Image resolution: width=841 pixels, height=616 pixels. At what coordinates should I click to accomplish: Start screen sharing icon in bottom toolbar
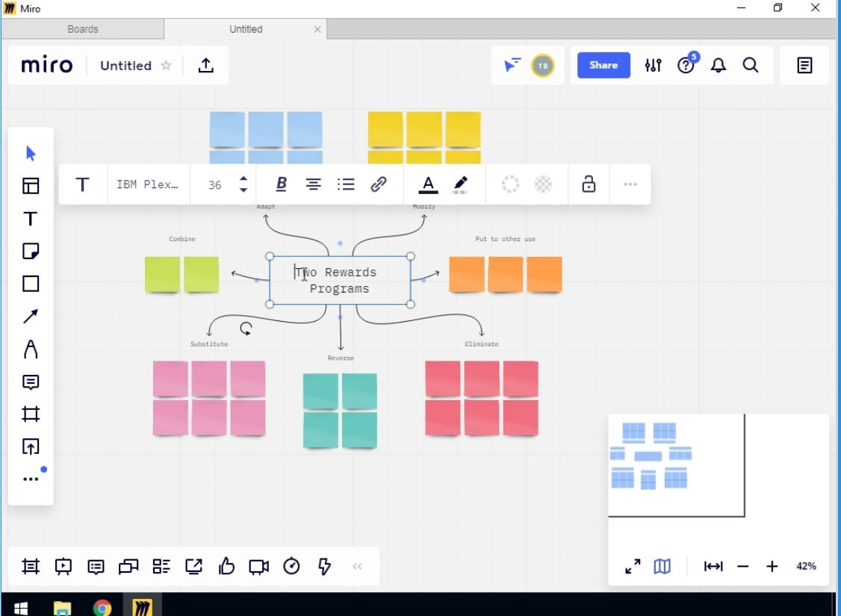tap(193, 566)
